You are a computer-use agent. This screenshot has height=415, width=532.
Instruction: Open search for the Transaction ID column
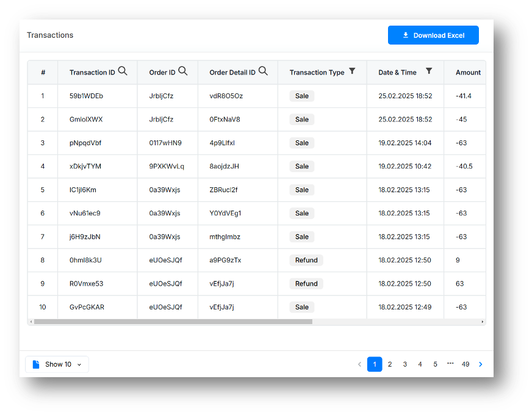click(123, 71)
